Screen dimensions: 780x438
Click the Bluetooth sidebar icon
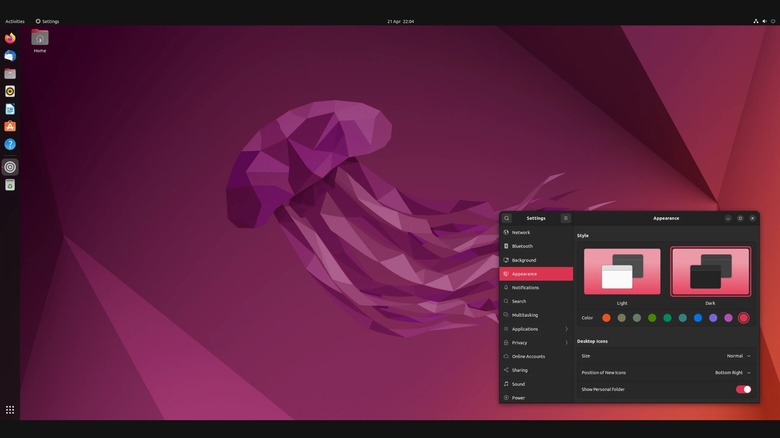click(x=506, y=246)
